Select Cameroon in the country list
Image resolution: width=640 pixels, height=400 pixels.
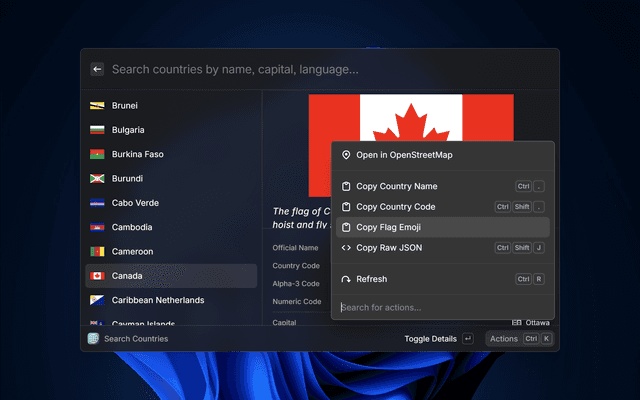171,251
